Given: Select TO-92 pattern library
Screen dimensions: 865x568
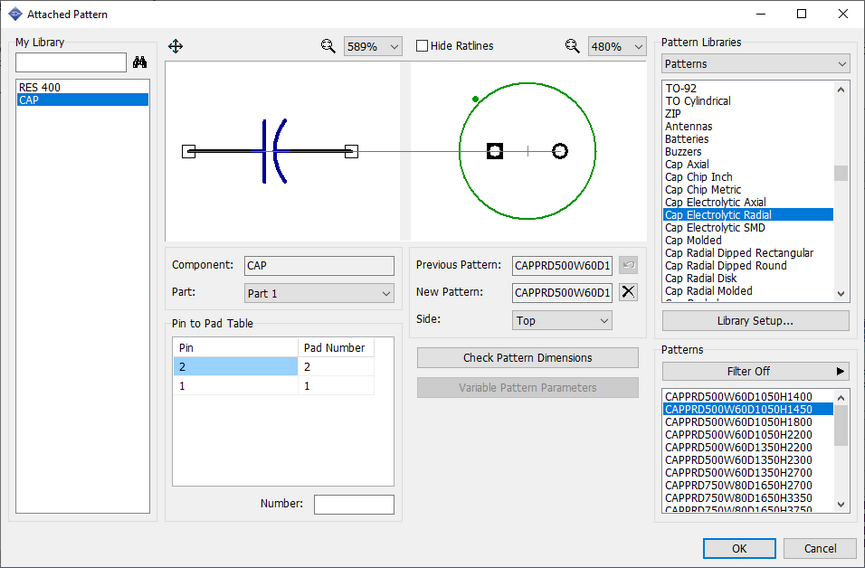Looking at the screenshot, I should coord(748,88).
